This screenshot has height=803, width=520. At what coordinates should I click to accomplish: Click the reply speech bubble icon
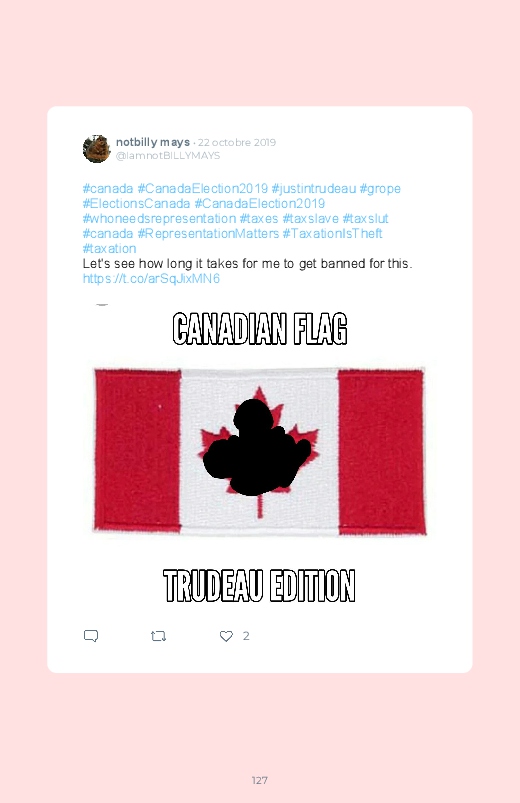coord(91,636)
